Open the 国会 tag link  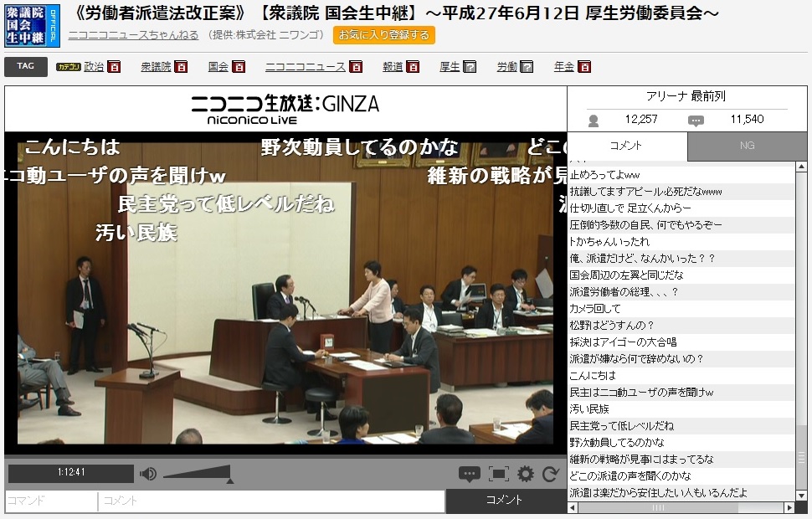coord(218,67)
